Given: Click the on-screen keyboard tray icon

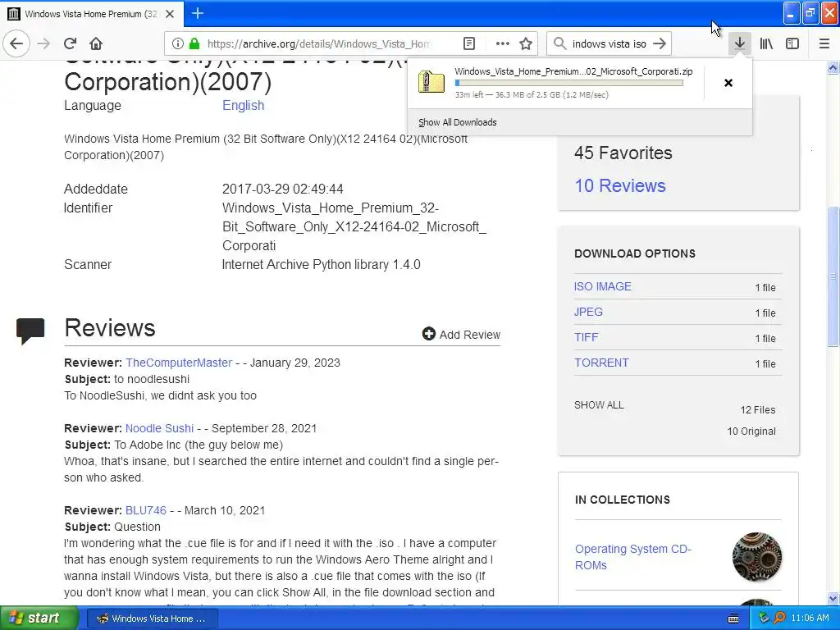Looking at the screenshot, I should [x=733, y=619].
